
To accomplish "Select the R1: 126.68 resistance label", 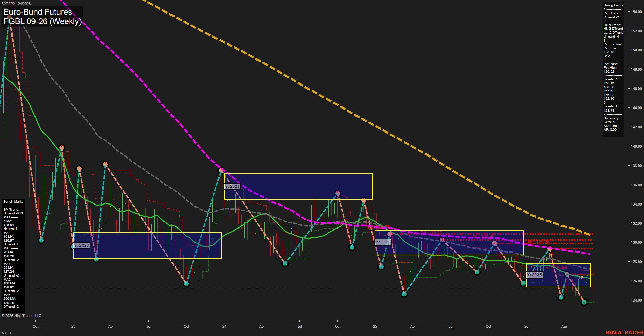I will click(556, 267).
